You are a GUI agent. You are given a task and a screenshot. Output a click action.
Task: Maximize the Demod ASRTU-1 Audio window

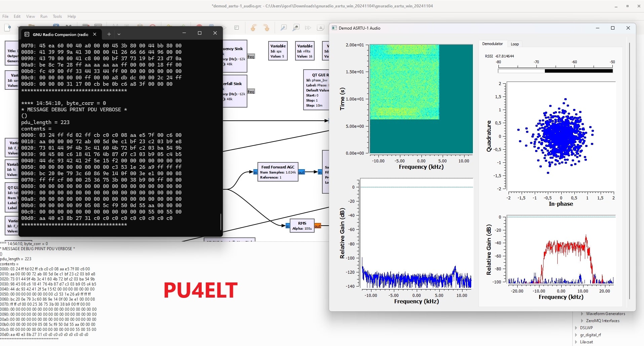click(x=613, y=28)
